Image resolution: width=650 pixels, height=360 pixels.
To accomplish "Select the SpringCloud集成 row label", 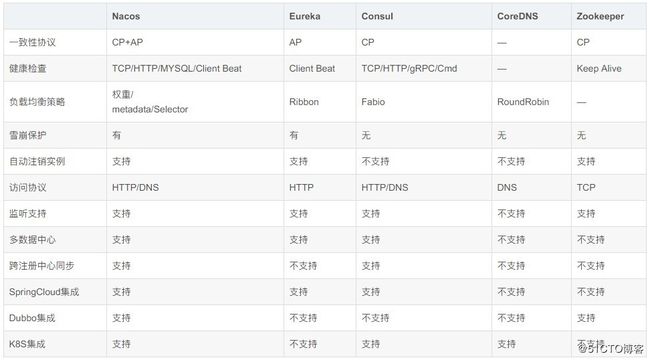I will tap(44, 292).
